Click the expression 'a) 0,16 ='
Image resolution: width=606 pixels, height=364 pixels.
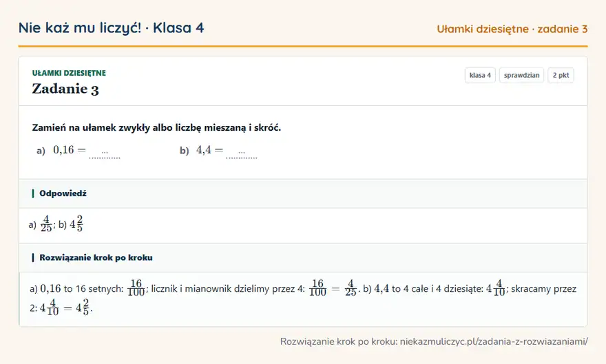coord(61,150)
